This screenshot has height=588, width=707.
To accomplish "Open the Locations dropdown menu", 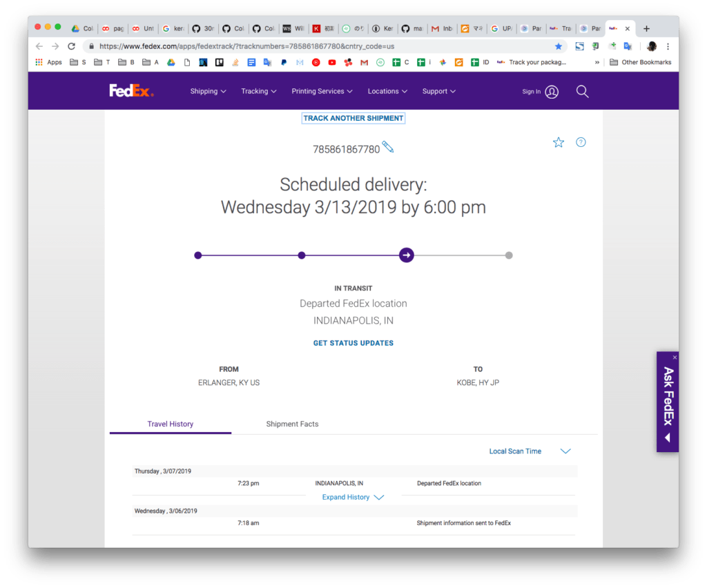I will pos(387,91).
